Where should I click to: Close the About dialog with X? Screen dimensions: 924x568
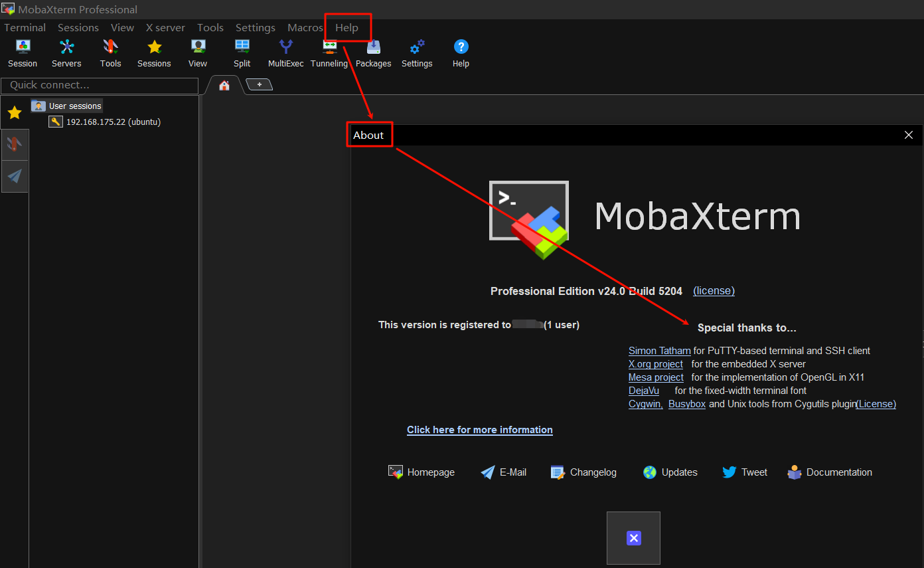[x=909, y=135]
